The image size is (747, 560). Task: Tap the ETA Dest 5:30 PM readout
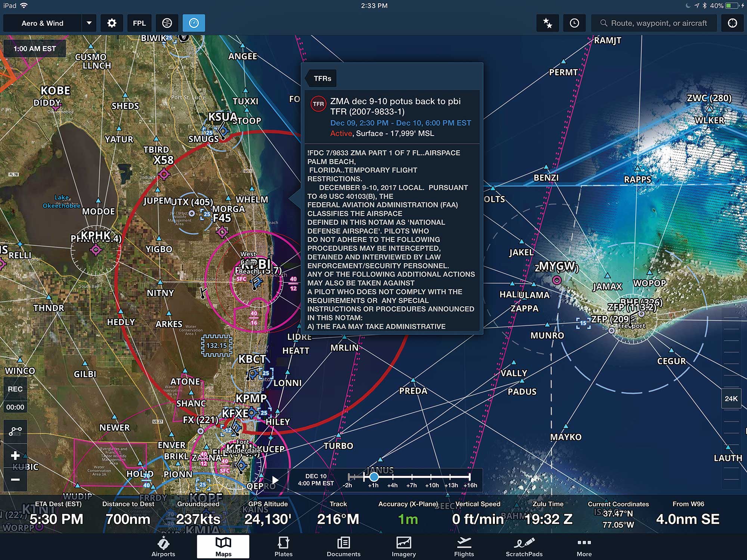[x=57, y=514]
